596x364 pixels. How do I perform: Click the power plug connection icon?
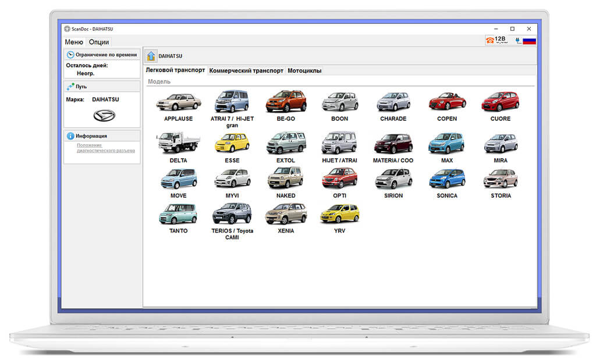pos(517,41)
